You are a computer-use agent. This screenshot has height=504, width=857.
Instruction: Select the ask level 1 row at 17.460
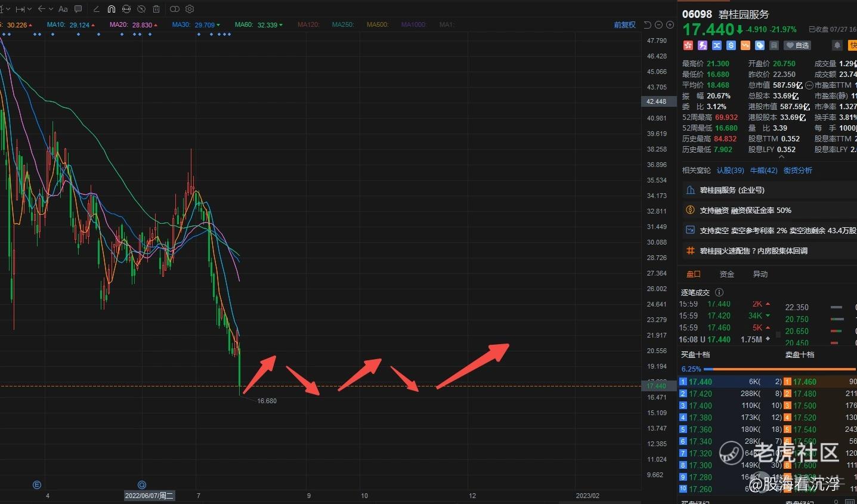click(x=820, y=382)
